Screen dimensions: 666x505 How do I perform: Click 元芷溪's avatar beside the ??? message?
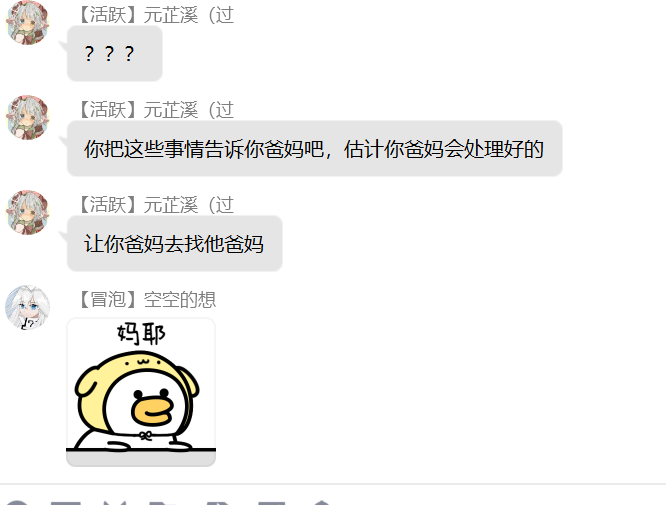tap(28, 23)
